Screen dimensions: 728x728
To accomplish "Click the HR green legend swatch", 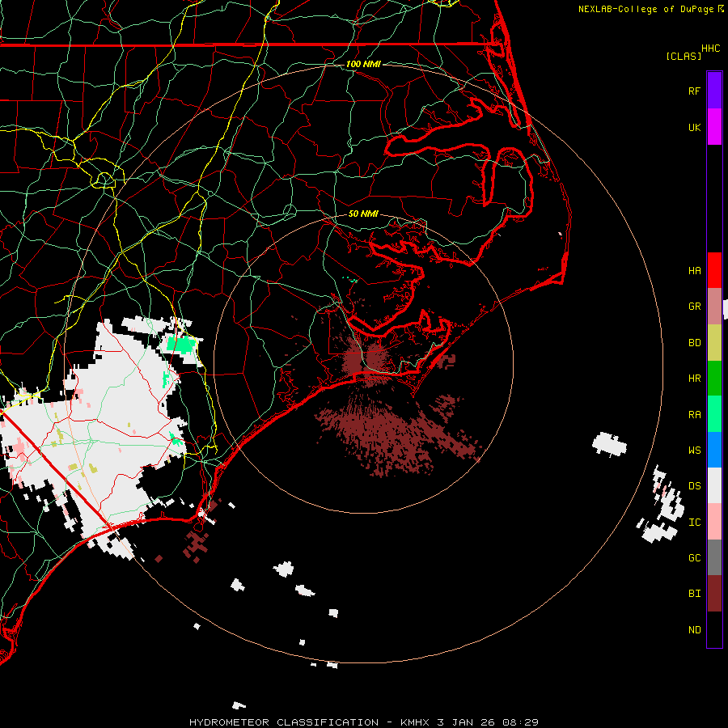I will pos(714,379).
